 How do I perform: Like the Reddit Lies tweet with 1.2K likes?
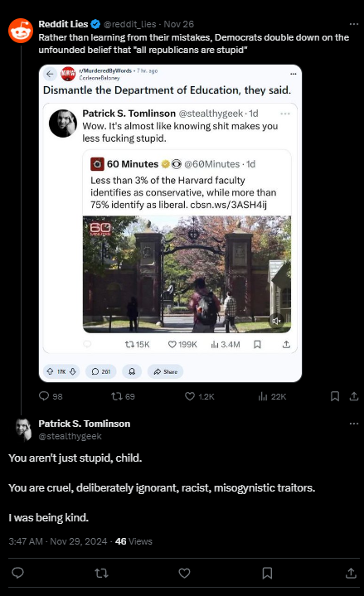pyautogui.click(x=200, y=396)
